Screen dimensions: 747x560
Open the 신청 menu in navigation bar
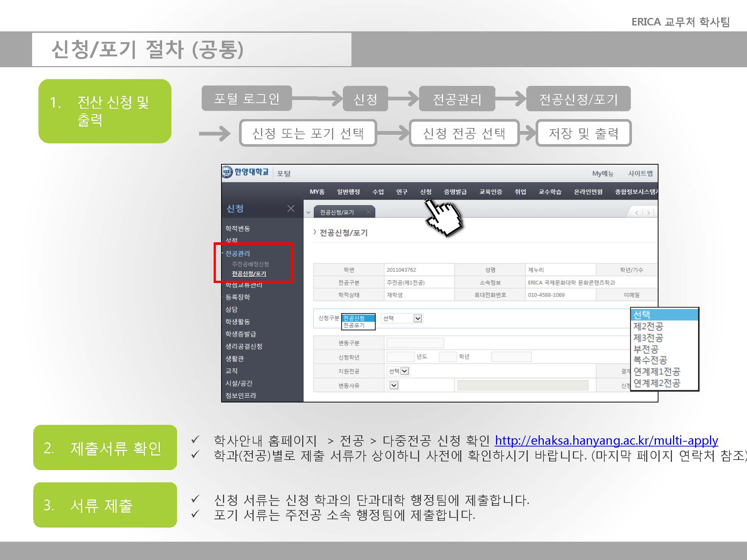click(x=426, y=192)
